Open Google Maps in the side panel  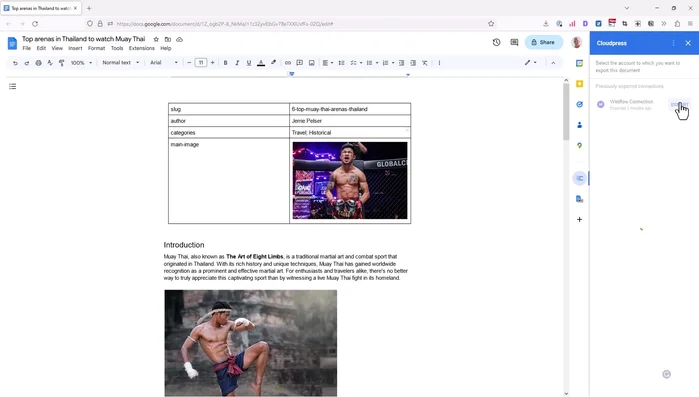(x=579, y=145)
